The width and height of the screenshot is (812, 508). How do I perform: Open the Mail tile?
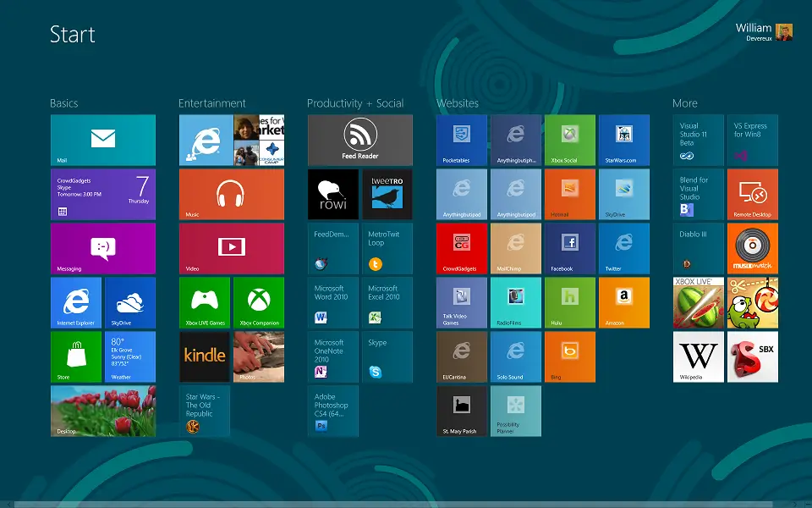[x=103, y=140]
